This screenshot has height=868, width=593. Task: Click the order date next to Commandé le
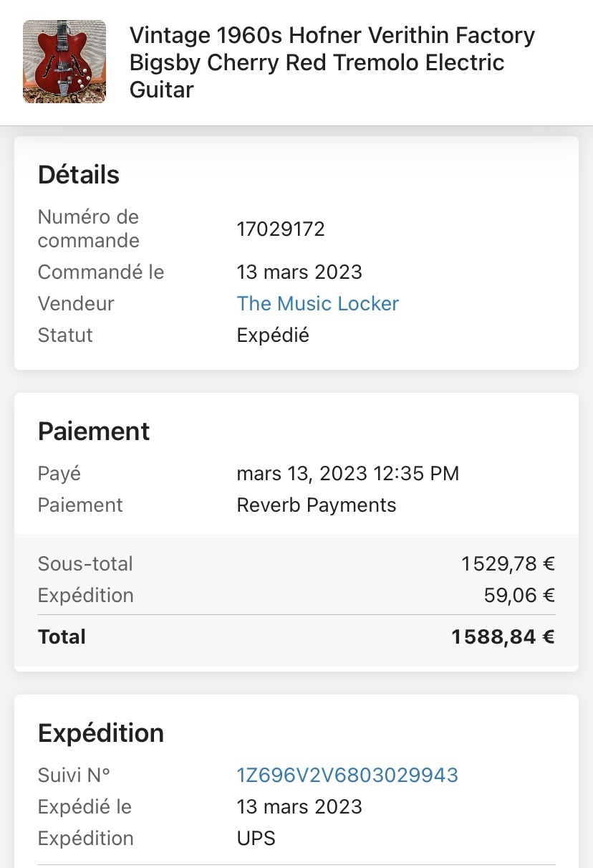tap(299, 272)
